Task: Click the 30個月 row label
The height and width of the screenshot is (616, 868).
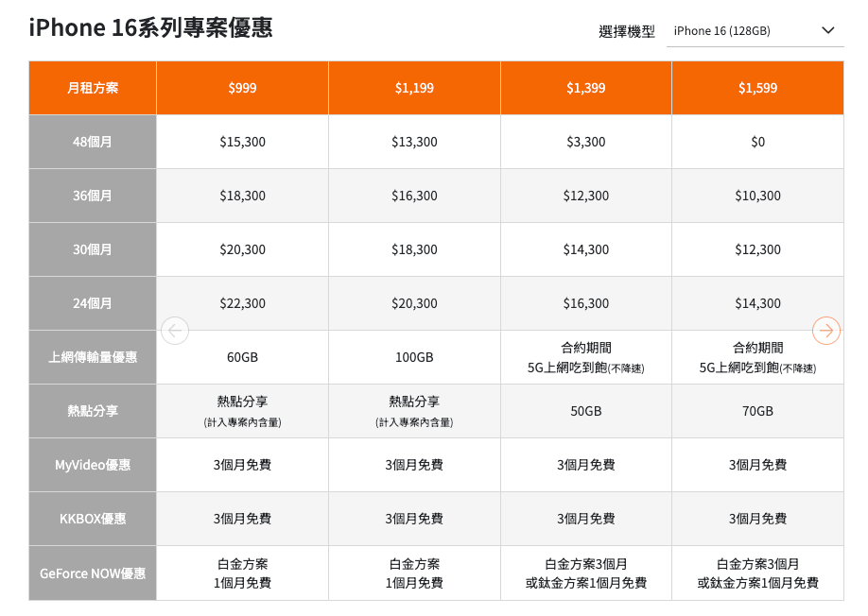Action: pyautogui.click(x=93, y=249)
